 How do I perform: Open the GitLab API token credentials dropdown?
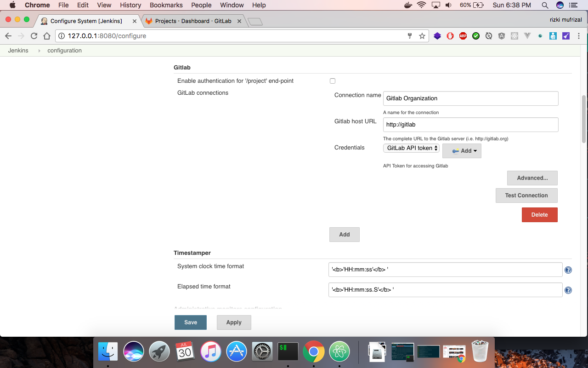pos(411,148)
